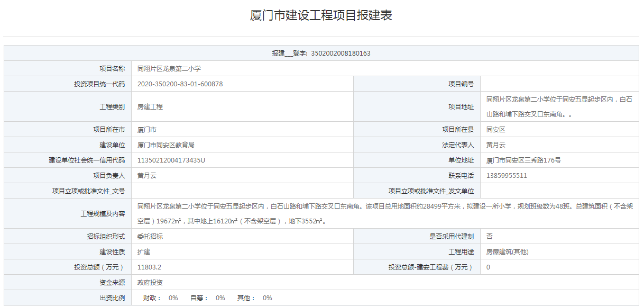This screenshot has width=644, height=306.
Task: Click the 出资比例 label
Action: (x=112, y=298)
